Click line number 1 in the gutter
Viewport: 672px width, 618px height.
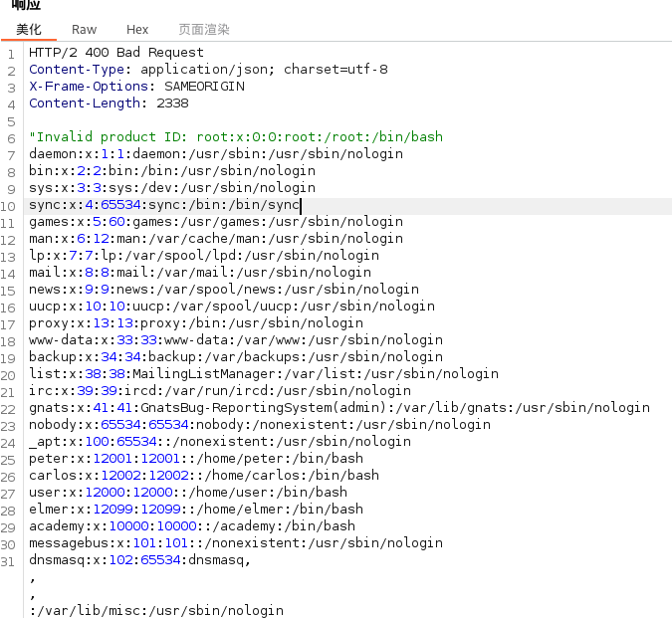tap(11, 55)
